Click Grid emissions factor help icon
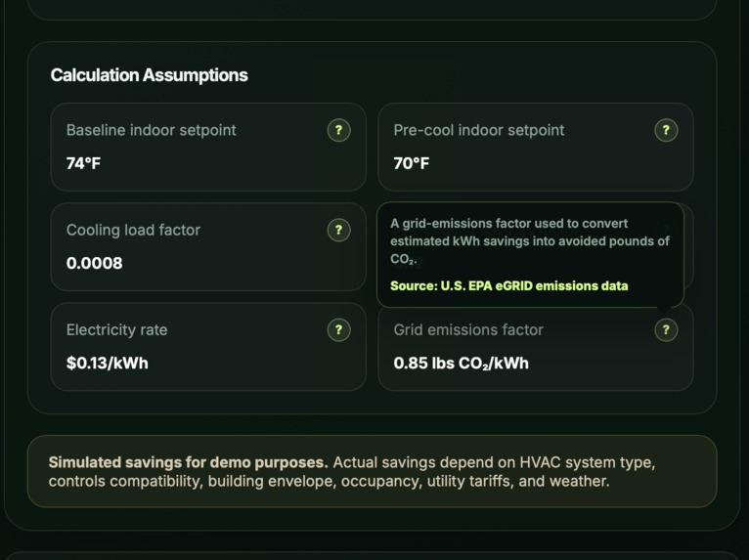Image resolution: width=749 pixels, height=560 pixels. [666, 330]
